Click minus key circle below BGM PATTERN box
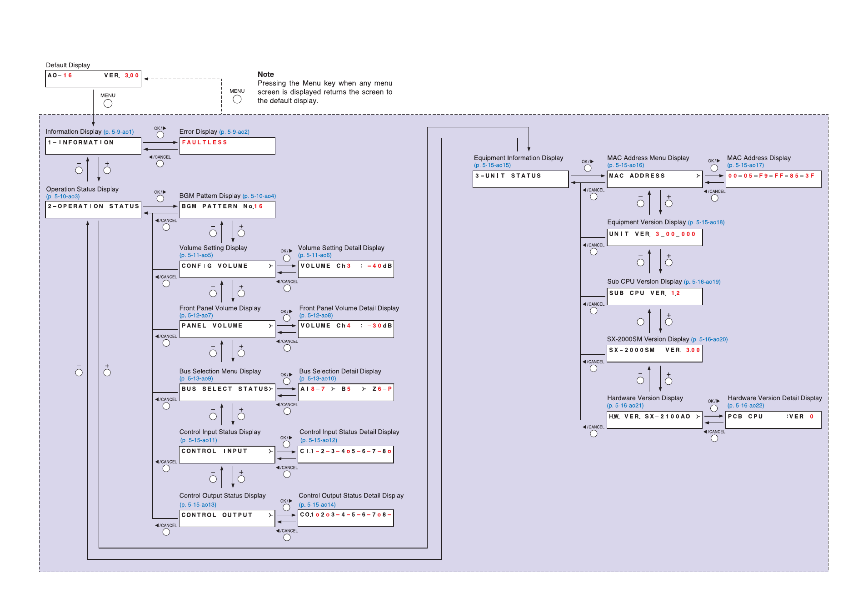868x614 pixels. [x=213, y=233]
